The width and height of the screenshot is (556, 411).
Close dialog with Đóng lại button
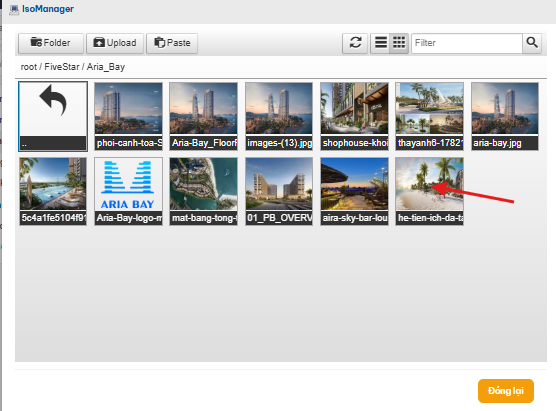coord(506,391)
